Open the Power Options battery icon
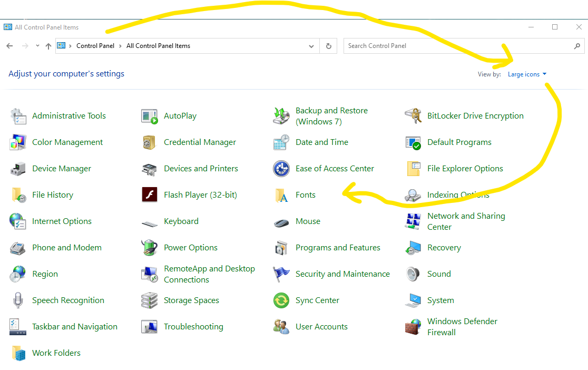Screen dimensions: 588x370 pos(149,248)
